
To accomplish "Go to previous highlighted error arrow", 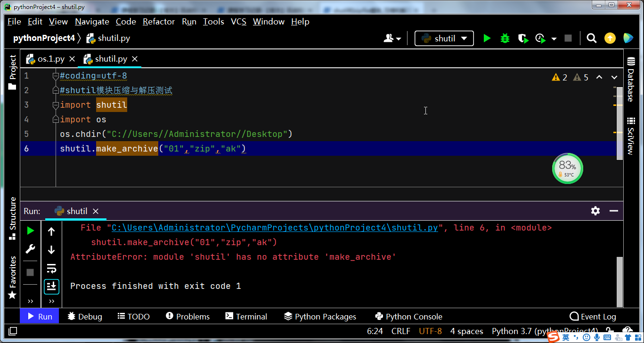I will 599,78.
